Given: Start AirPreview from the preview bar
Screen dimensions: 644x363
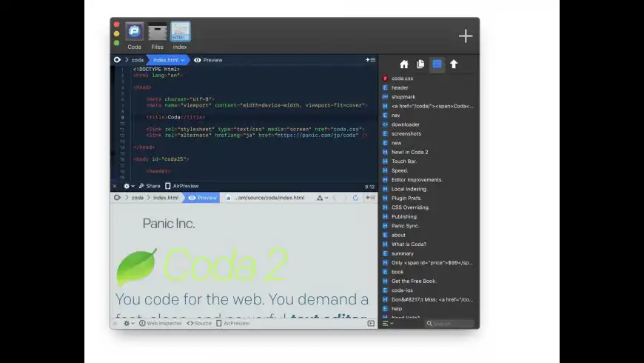Looking at the screenshot, I should [233, 324].
